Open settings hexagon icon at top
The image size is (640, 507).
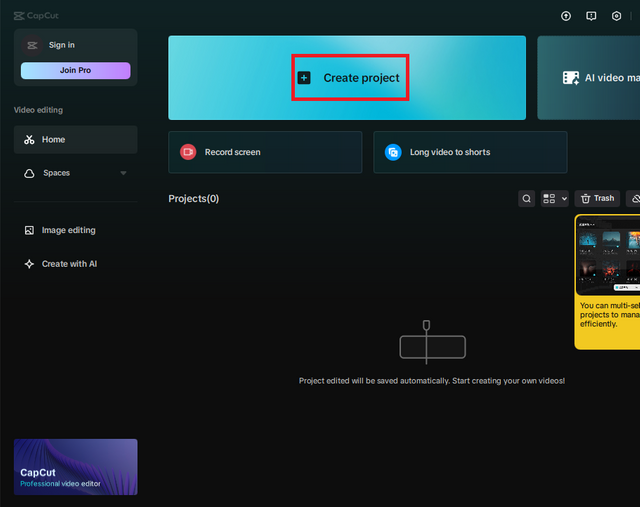[x=616, y=16]
